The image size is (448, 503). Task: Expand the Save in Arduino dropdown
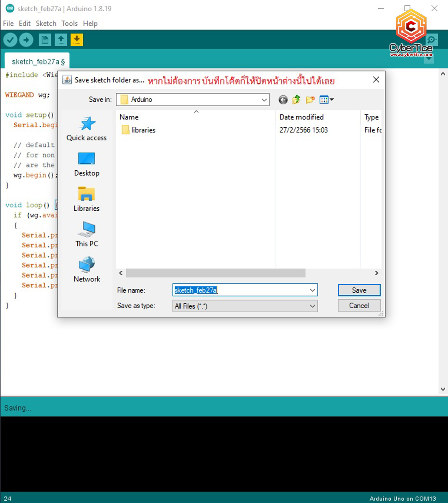[x=264, y=100]
